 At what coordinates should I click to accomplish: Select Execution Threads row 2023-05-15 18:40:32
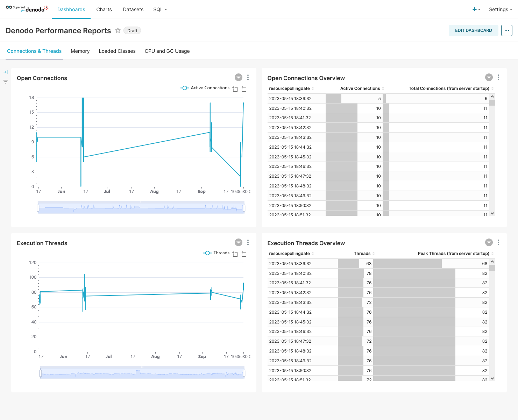(x=378, y=273)
